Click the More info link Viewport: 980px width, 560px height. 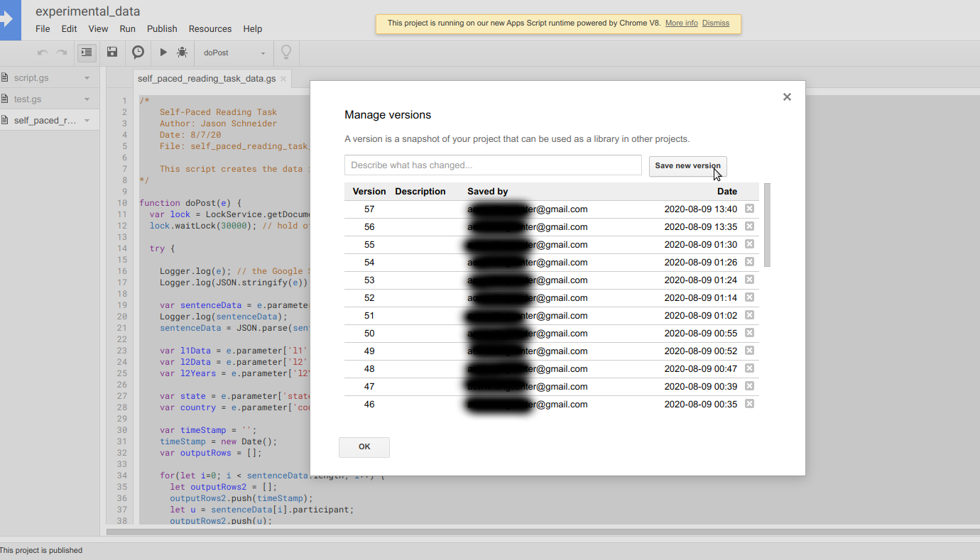pos(682,23)
